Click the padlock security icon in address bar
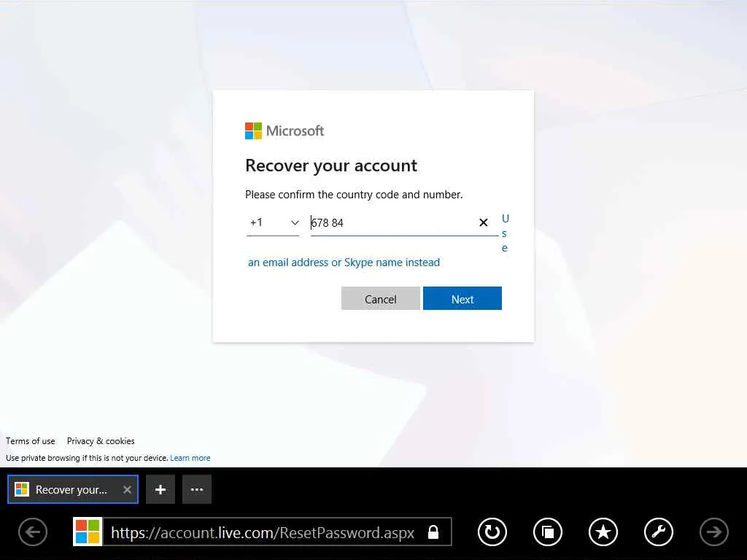This screenshot has height=560, width=747. click(x=433, y=532)
